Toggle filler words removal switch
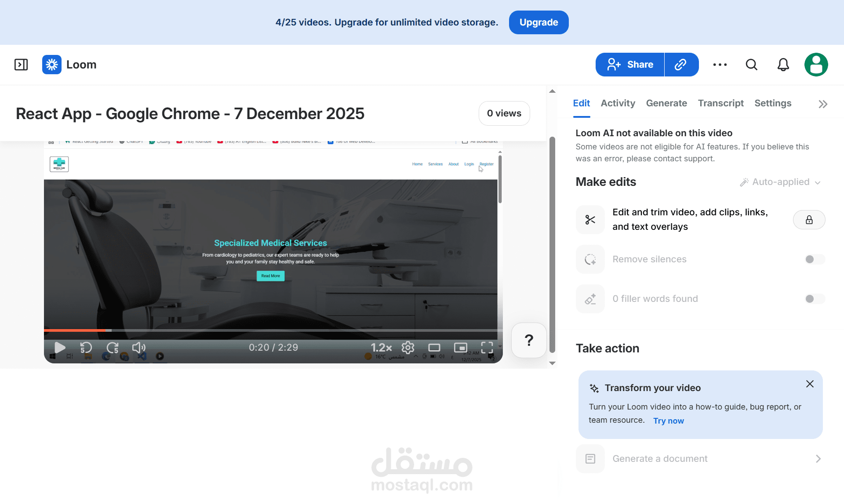 (x=815, y=299)
